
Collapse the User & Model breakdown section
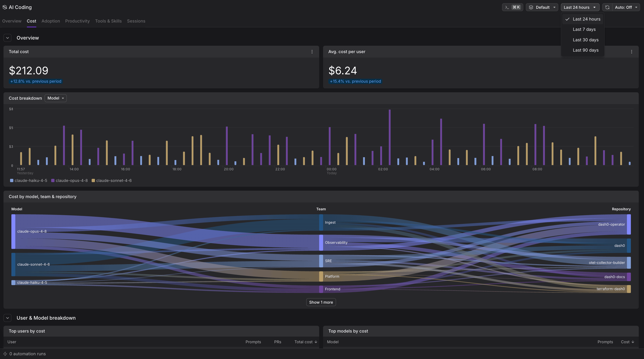pos(7,318)
